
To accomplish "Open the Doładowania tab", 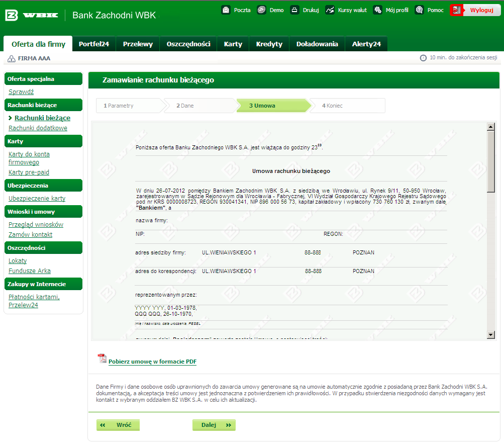I will click(317, 44).
